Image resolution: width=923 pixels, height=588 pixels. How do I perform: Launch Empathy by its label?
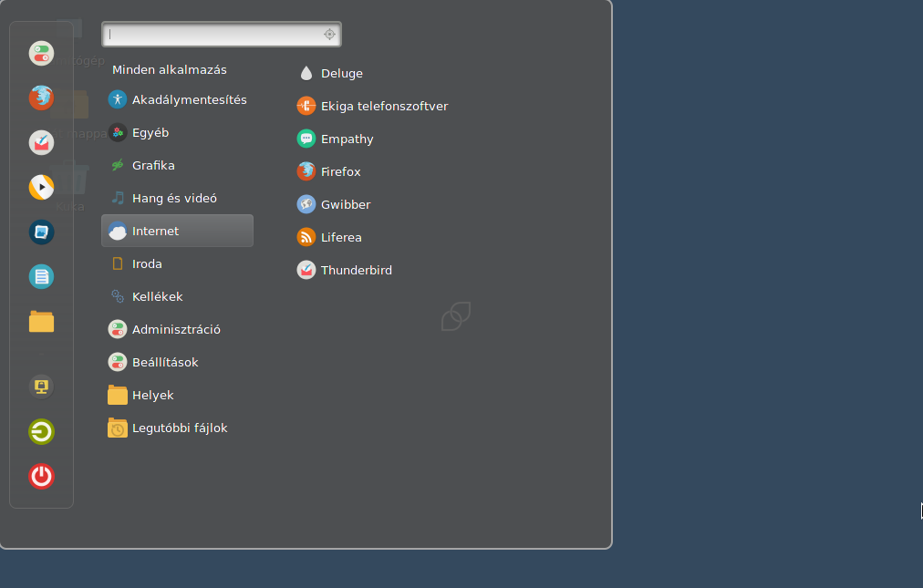coord(347,139)
